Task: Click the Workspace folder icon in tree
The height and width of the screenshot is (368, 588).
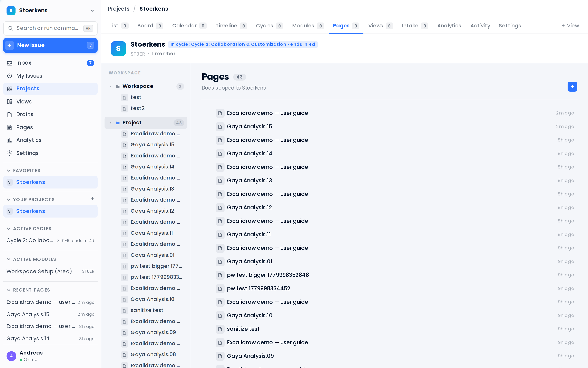Action: [x=118, y=87]
